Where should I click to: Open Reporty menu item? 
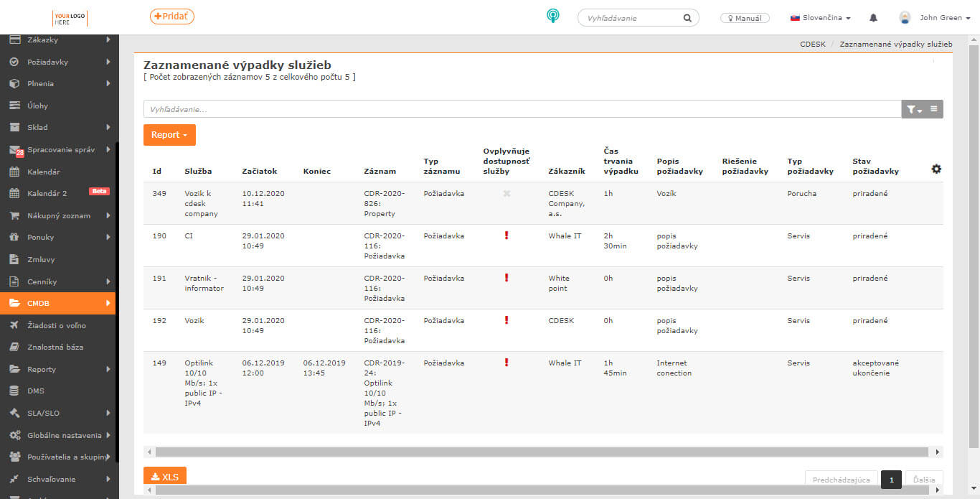(x=42, y=369)
